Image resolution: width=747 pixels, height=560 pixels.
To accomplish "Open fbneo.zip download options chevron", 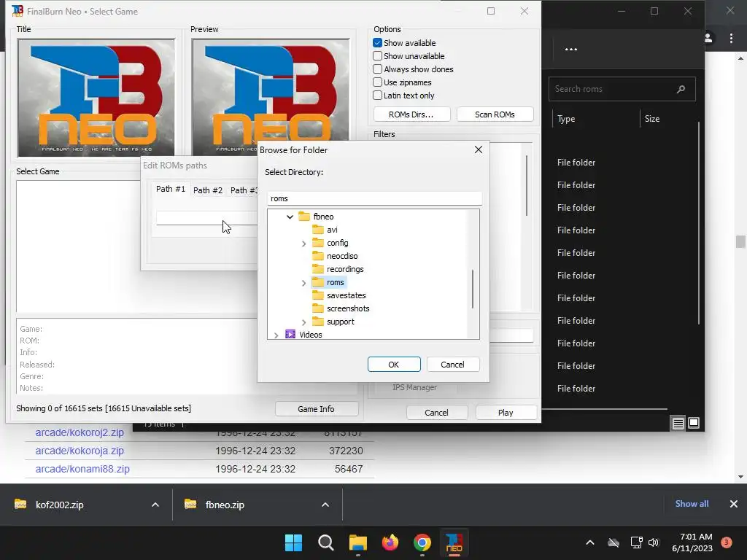I will click(x=325, y=505).
